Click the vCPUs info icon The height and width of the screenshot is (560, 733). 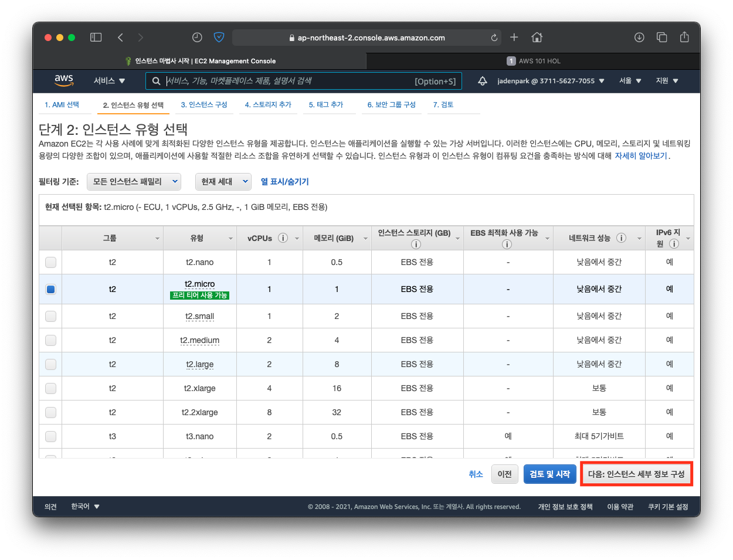click(283, 238)
